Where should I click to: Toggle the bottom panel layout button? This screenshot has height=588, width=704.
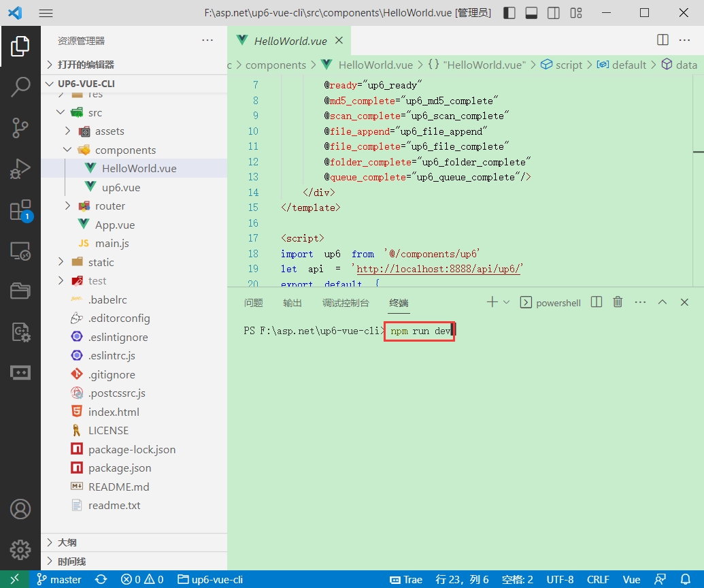point(532,13)
